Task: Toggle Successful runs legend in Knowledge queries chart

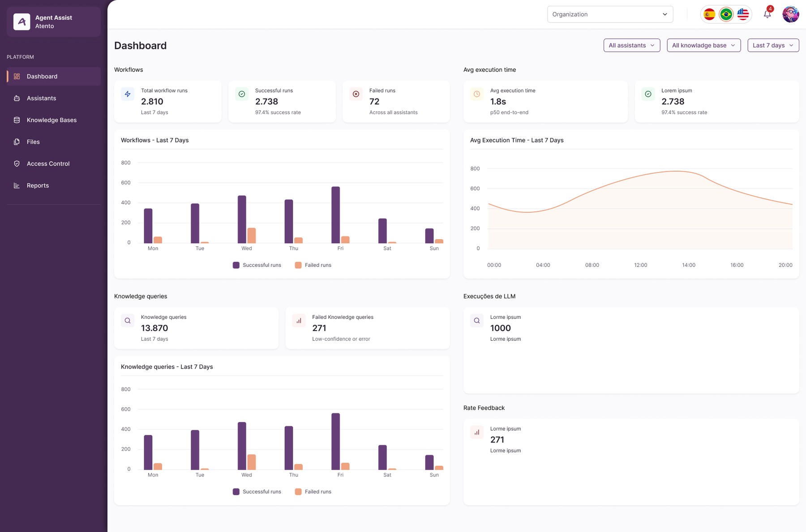Action: 257,492
